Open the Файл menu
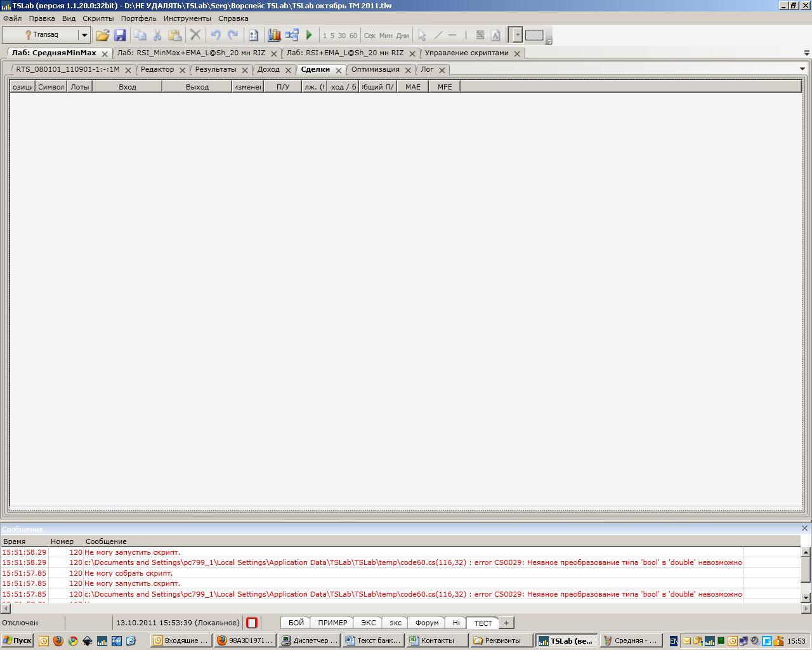The width and height of the screenshot is (812, 650). [12, 18]
